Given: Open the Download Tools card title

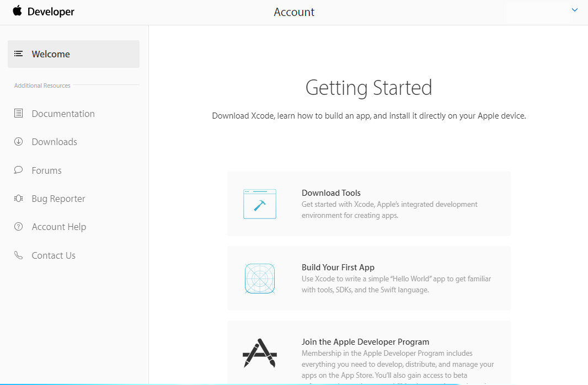Looking at the screenshot, I should click(331, 193).
